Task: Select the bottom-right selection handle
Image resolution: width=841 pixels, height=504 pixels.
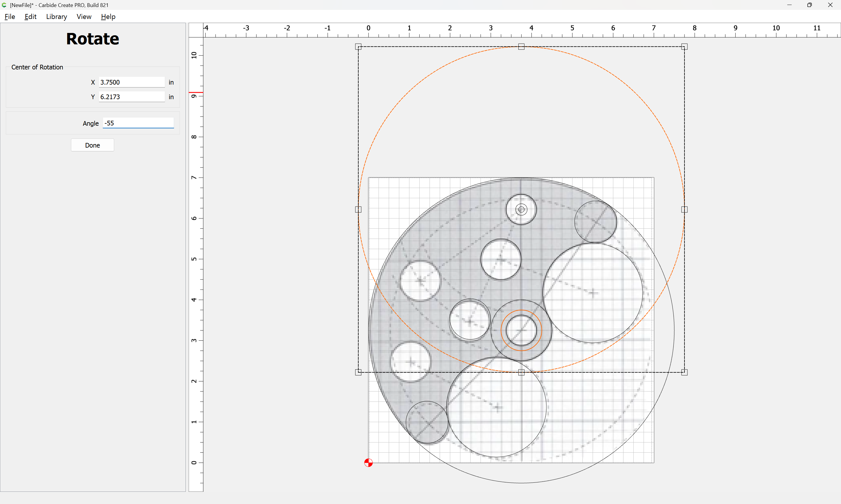Action: coord(684,372)
